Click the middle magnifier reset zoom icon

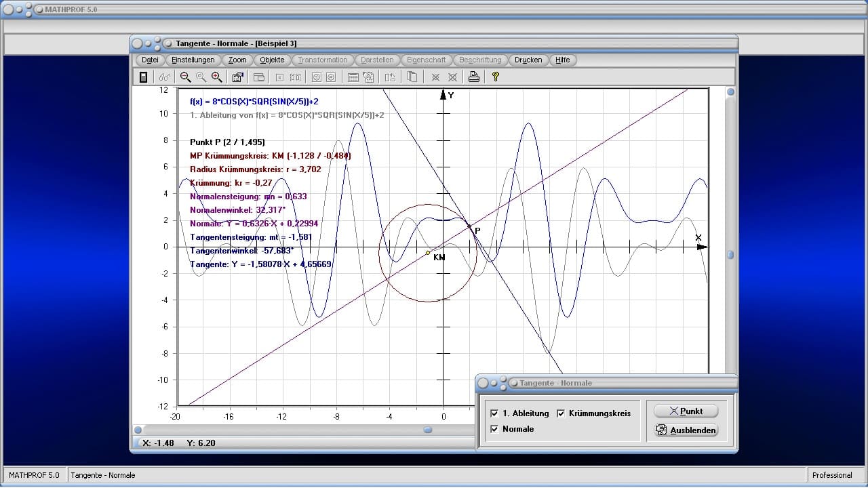[x=201, y=77]
